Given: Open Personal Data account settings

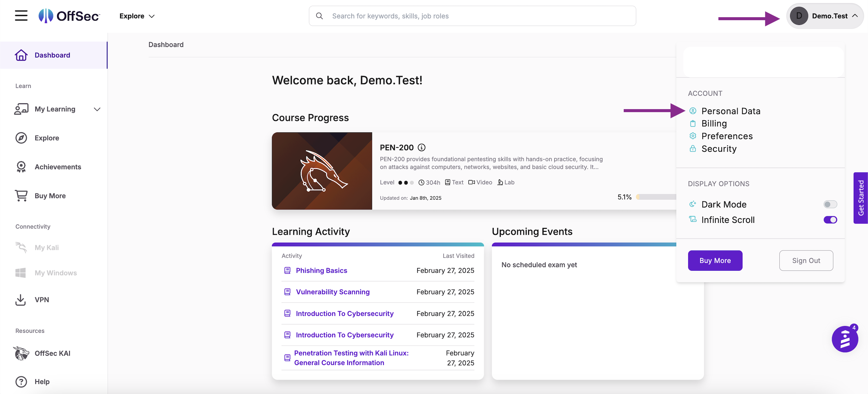Looking at the screenshot, I should pyautogui.click(x=731, y=111).
